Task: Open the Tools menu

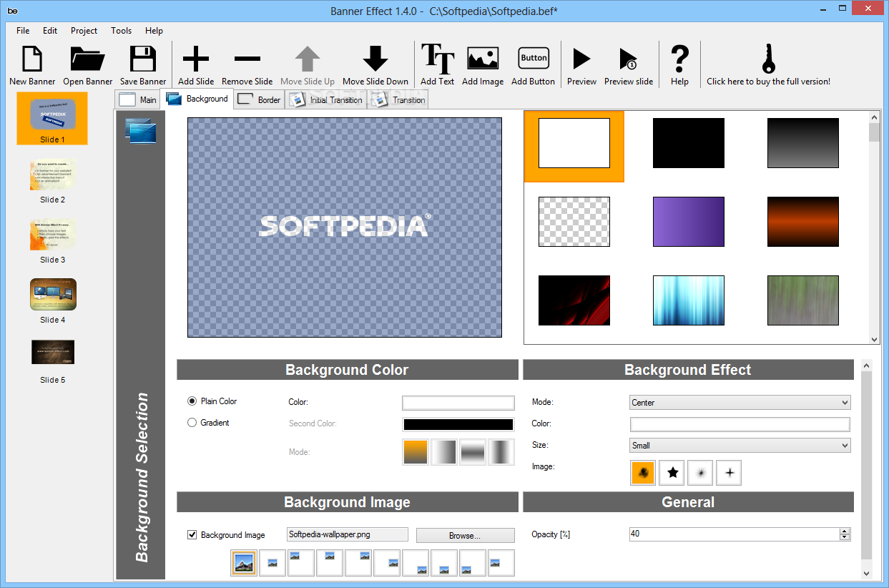Action: coord(122,31)
